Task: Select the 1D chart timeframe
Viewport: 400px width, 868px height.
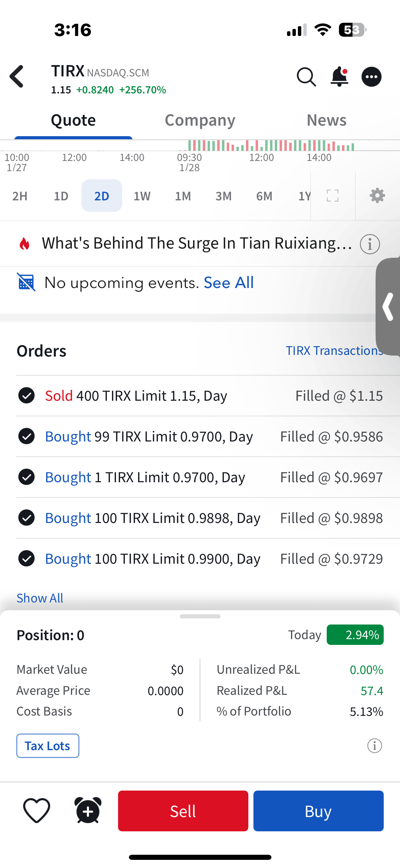Action: [x=61, y=196]
